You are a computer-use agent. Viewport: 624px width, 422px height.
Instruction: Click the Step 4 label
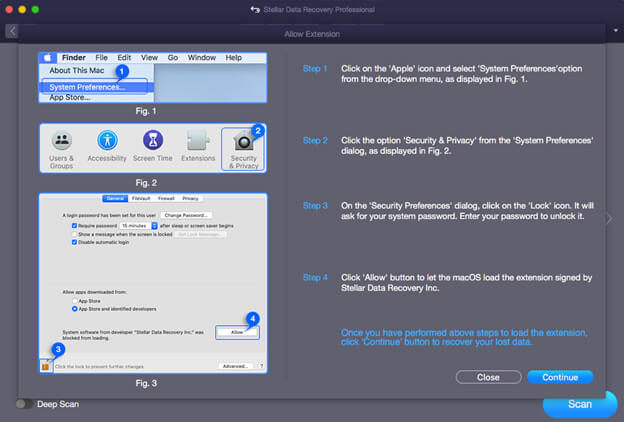click(x=315, y=277)
